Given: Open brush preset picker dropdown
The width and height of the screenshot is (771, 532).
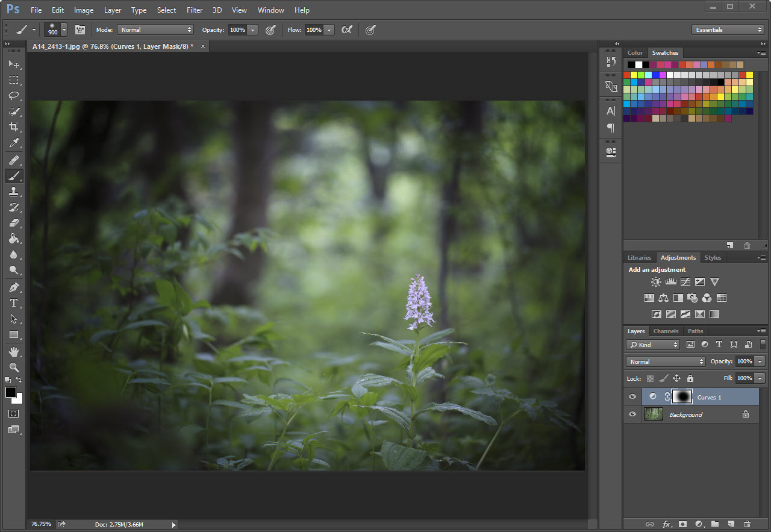Looking at the screenshot, I should tap(64, 30).
